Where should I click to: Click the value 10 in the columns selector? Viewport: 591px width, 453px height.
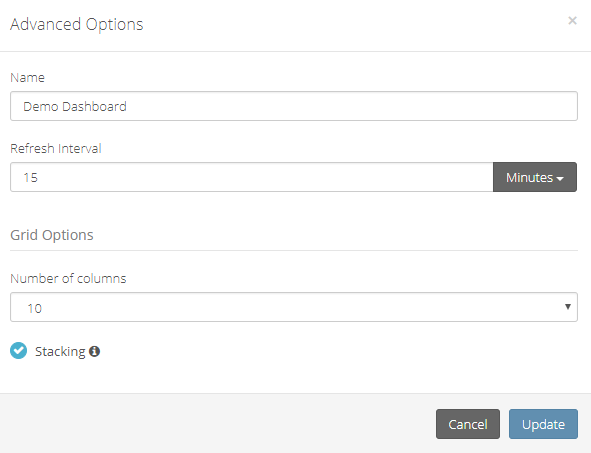[x=34, y=309]
